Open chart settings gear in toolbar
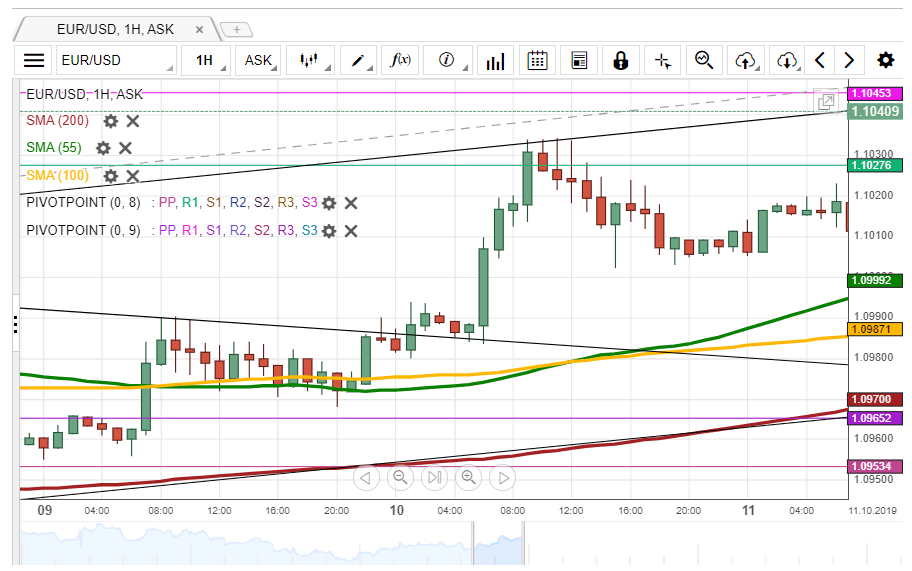Viewport: 912px width, 571px height. [886, 60]
